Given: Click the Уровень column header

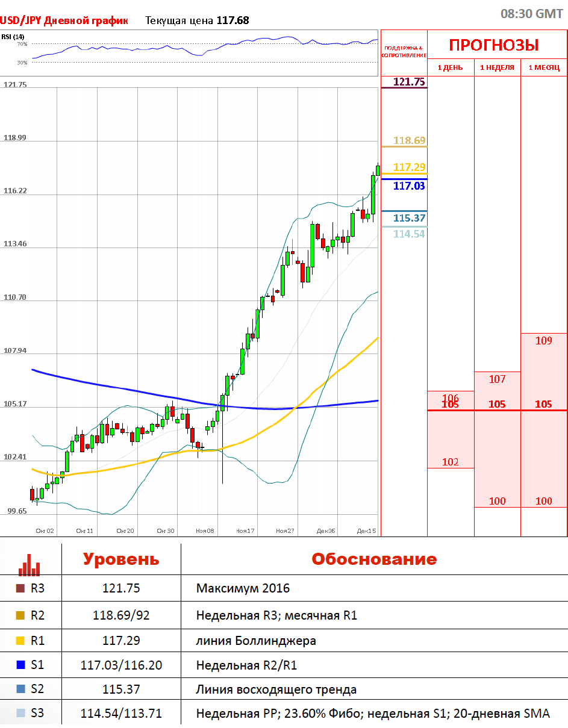Looking at the screenshot, I should pyautogui.click(x=121, y=559).
